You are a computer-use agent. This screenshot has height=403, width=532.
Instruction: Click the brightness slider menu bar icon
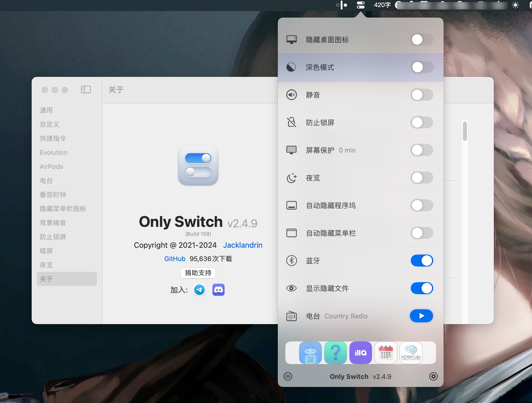(x=342, y=5)
